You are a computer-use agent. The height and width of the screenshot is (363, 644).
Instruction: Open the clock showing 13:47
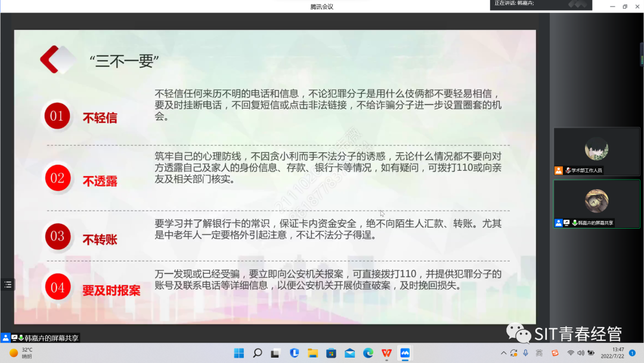point(618,353)
